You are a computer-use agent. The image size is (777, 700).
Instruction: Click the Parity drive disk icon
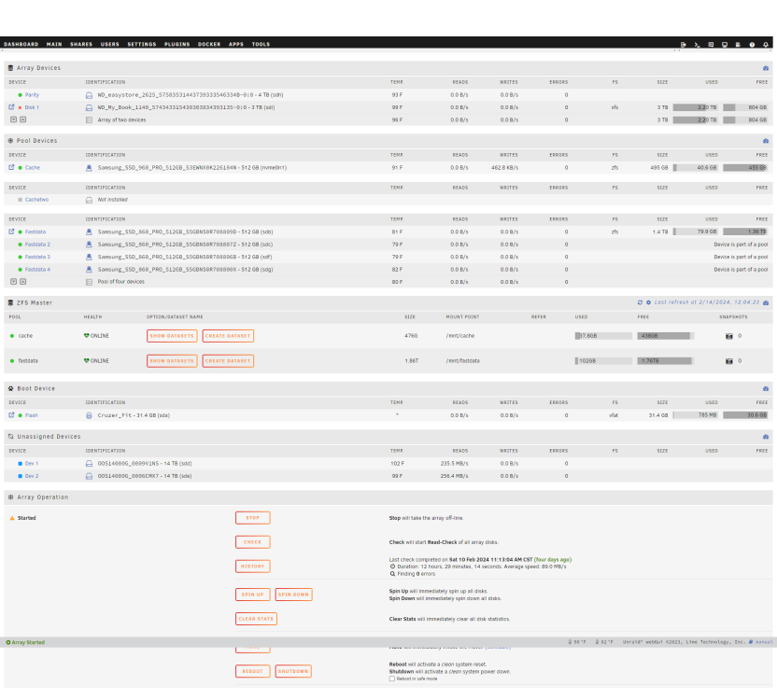[90, 95]
